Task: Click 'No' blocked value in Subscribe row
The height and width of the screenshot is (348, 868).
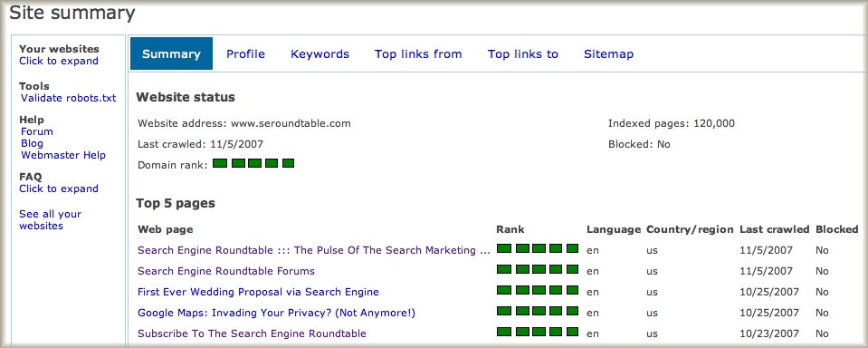Action: pyautogui.click(x=822, y=333)
